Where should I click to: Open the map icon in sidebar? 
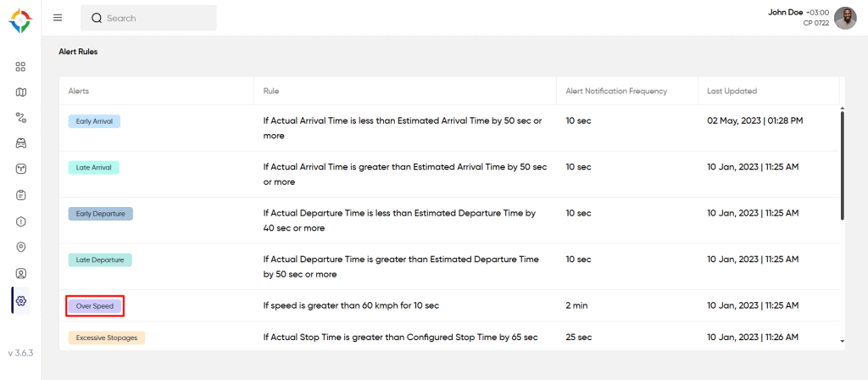(x=21, y=92)
